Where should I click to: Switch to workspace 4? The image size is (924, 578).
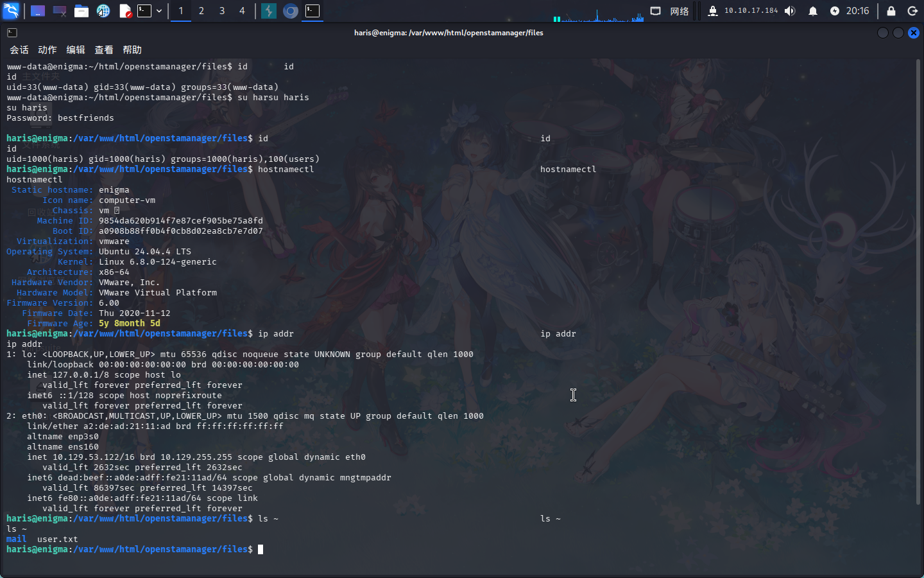242,11
